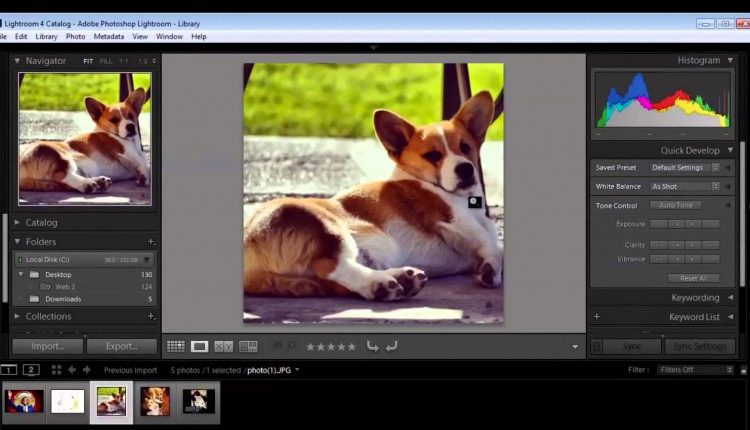
Task: Click the filmstrip grid shortcut icon
Action: 56,370
